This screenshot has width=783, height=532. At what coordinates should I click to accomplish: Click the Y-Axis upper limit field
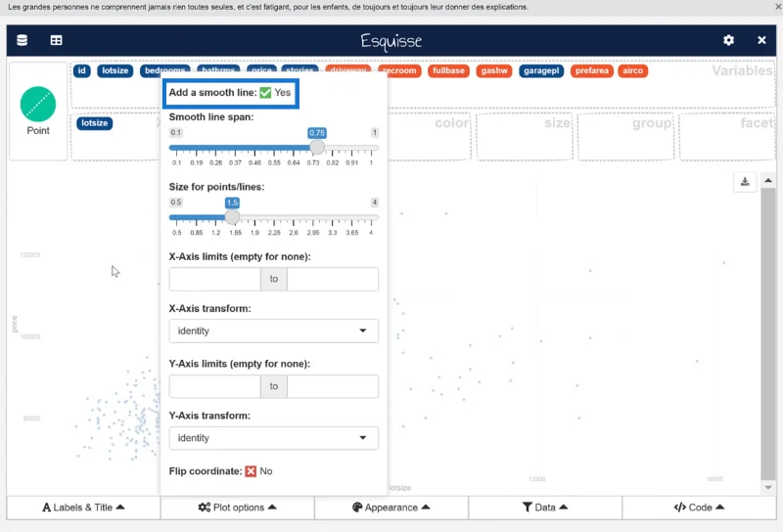[x=333, y=386]
